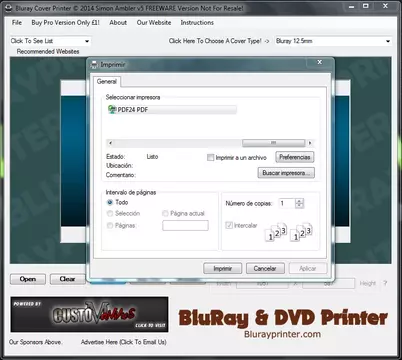The height and width of the screenshot is (360, 402).
Task: Click the printer icon in Imprimir title bar
Action: click(x=94, y=65)
